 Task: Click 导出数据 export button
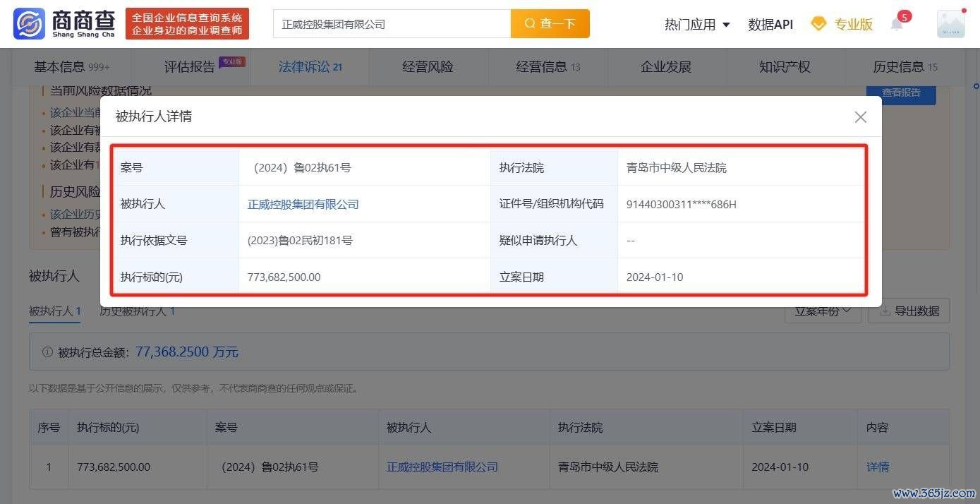[x=909, y=311]
